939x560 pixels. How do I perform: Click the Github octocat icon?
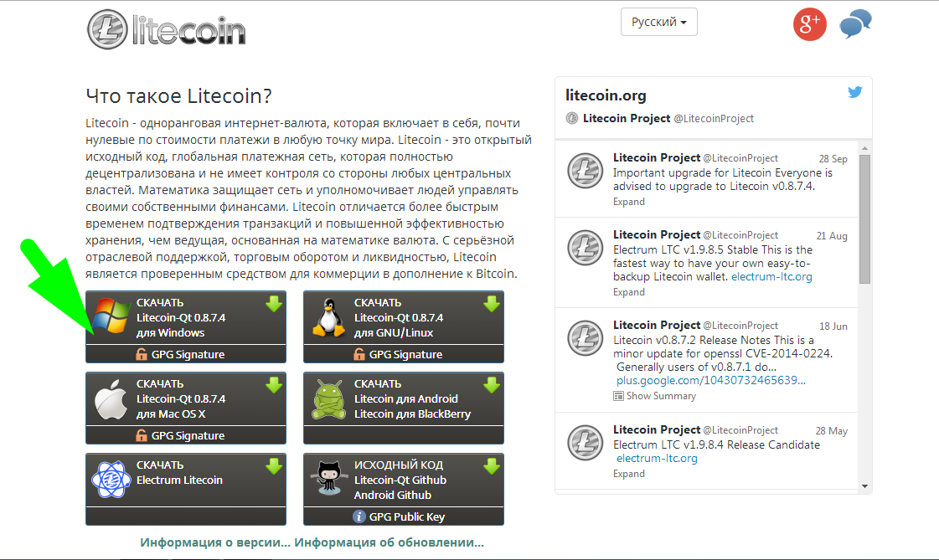point(328,477)
